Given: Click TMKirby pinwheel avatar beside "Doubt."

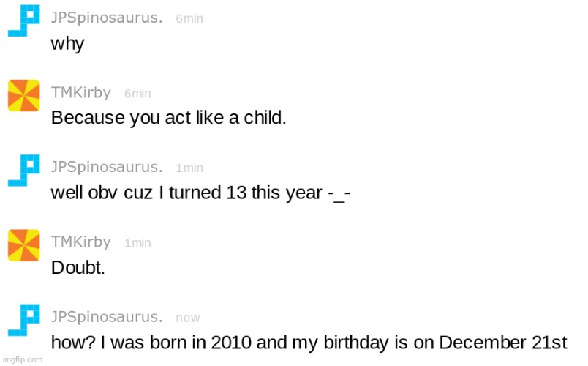Looking at the screenshot, I should pyautogui.click(x=23, y=244).
